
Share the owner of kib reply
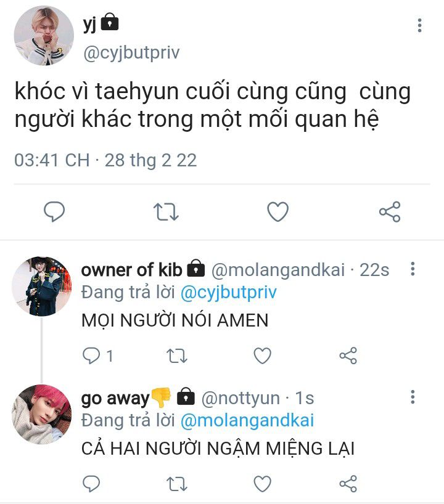click(348, 356)
